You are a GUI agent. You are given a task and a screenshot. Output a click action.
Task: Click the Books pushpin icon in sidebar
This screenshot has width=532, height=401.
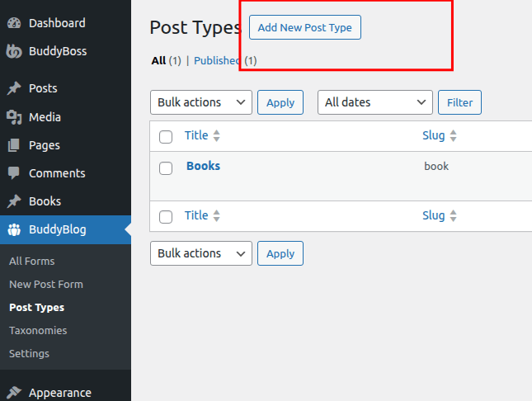click(x=14, y=201)
